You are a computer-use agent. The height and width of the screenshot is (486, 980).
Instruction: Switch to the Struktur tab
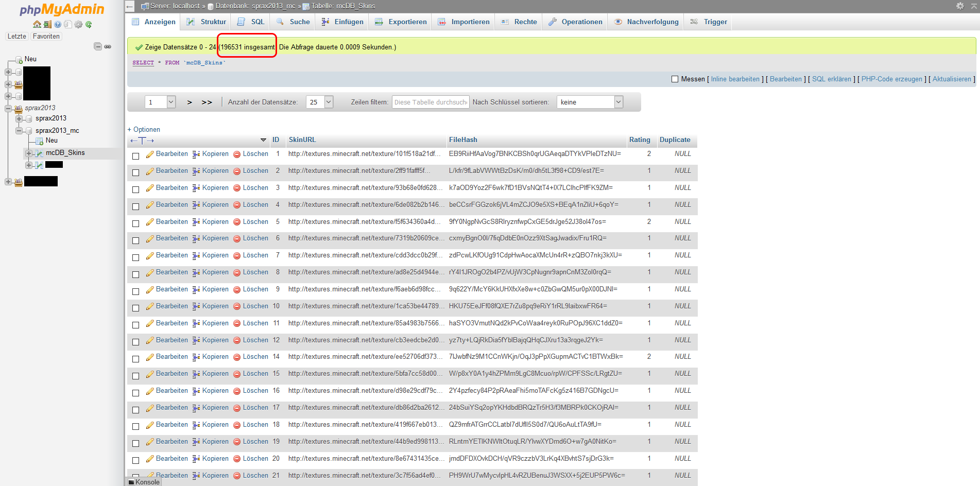[206, 22]
